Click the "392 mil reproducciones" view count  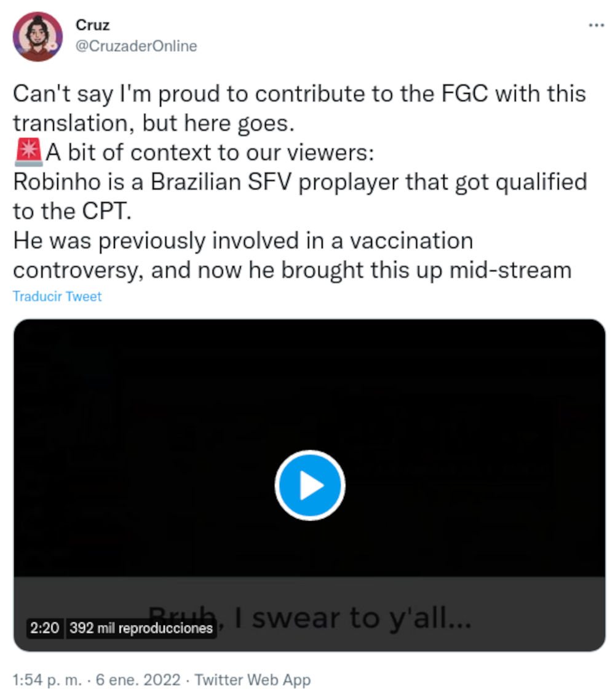point(141,628)
